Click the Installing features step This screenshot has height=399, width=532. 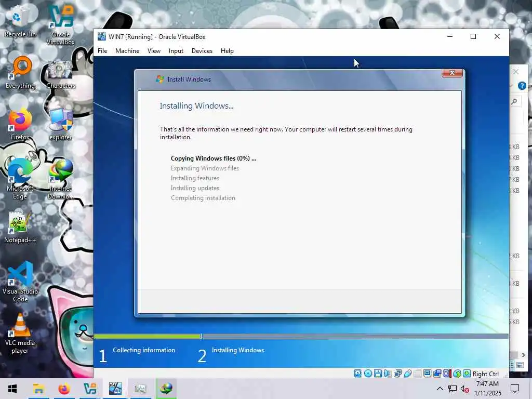pos(195,178)
